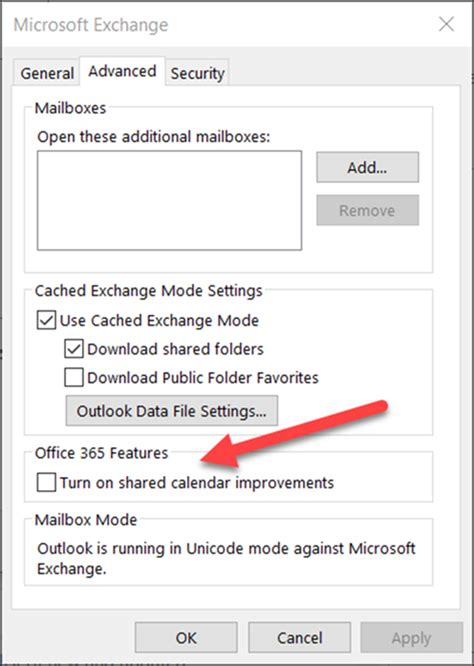The height and width of the screenshot is (666, 474).
Task: Add an additional mailbox with Add...
Action: 367,167
